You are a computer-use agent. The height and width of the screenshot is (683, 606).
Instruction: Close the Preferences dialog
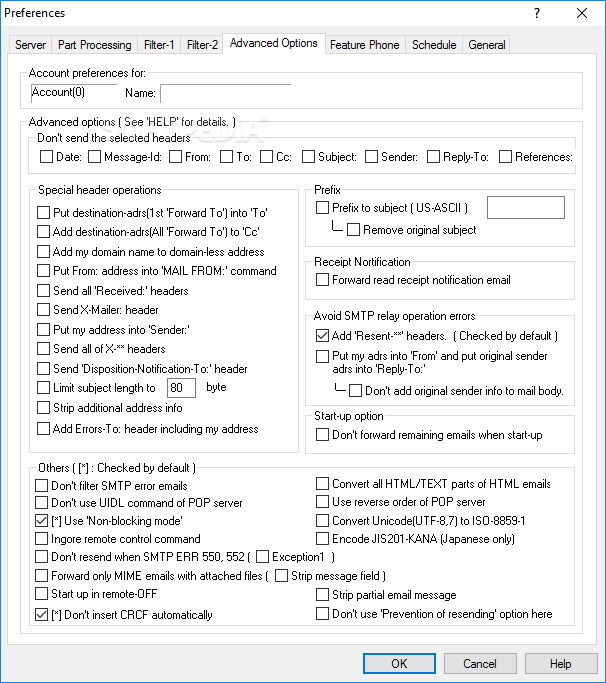(x=582, y=13)
